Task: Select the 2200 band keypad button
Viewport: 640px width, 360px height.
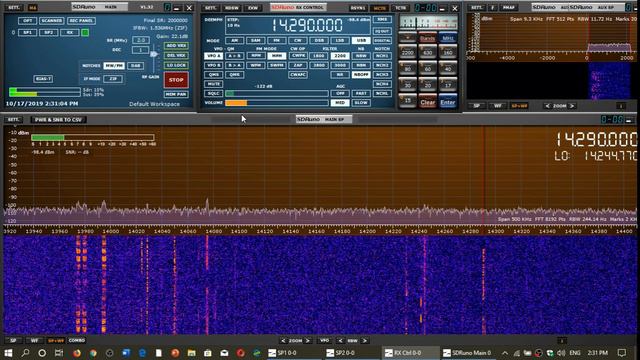Action: coord(407,52)
